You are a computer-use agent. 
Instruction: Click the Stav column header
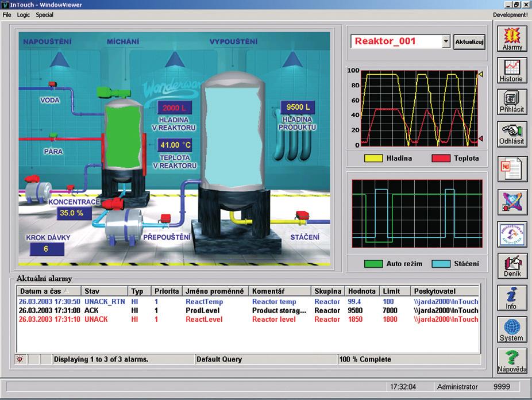(105, 291)
